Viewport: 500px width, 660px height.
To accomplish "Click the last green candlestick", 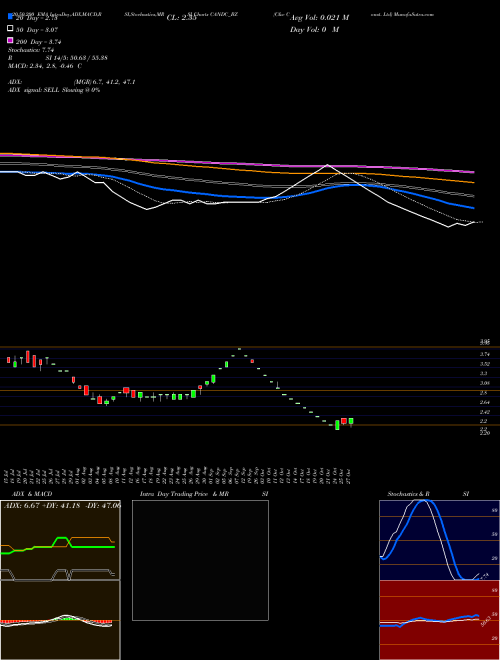I will tap(351, 421).
